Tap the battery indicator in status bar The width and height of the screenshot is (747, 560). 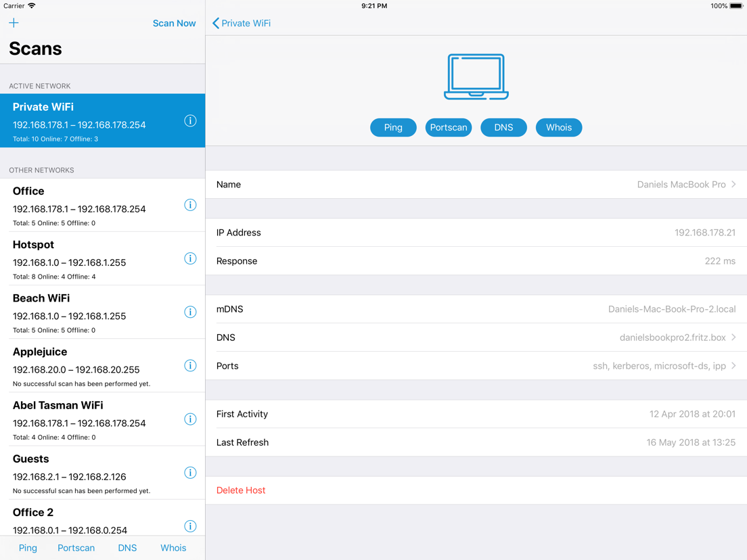(x=737, y=5)
